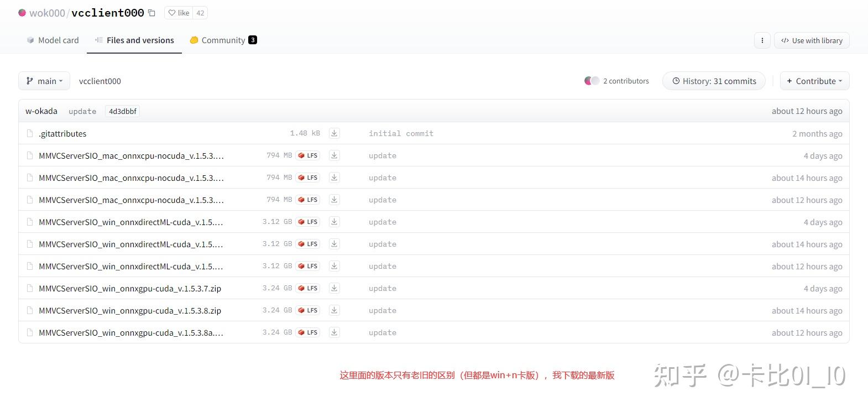Click the wok000 user avatar dot

coord(22,13)
